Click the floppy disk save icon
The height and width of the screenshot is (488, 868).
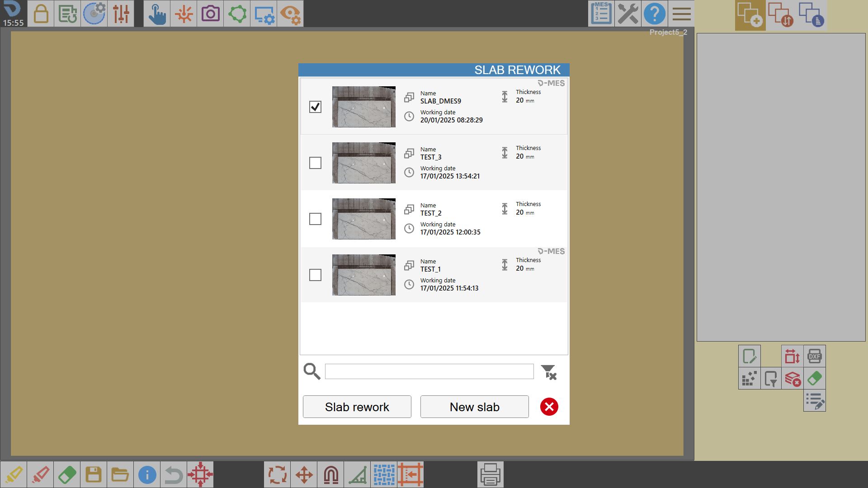point(94,474)
